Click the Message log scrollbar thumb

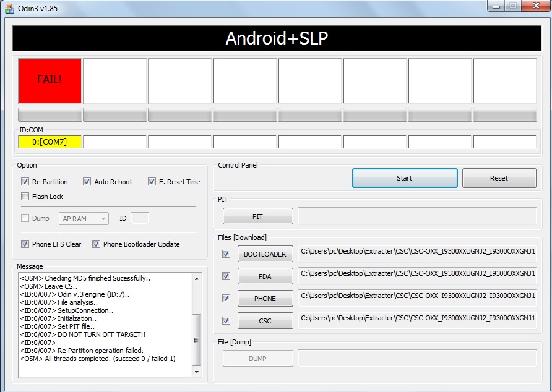(x=196, y=340)
